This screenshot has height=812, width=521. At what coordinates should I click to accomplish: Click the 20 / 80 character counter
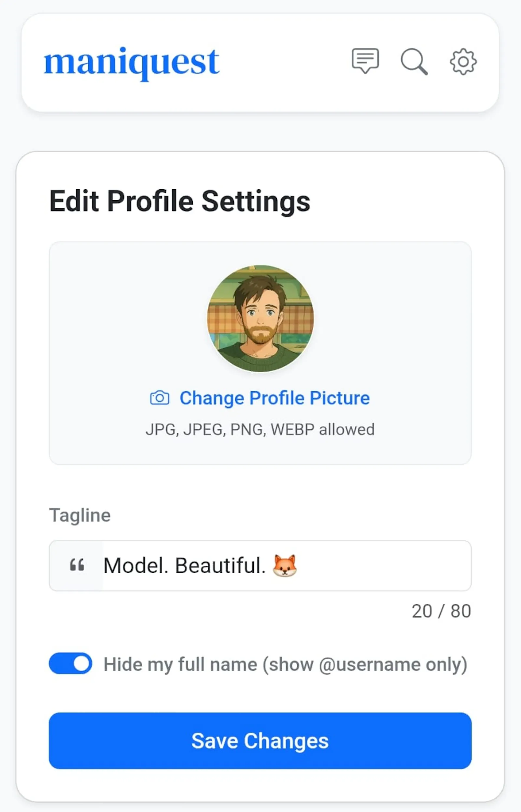coord(441,611)
